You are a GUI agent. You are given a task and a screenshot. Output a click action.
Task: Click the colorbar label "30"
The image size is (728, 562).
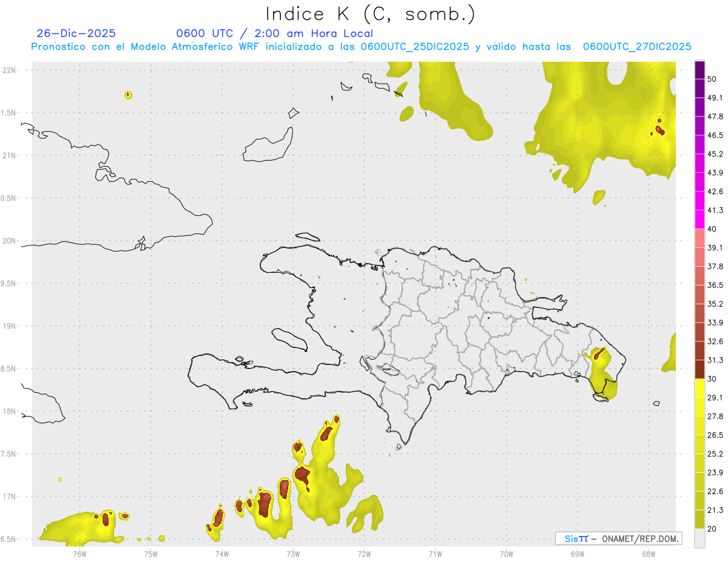coord(713,379)
